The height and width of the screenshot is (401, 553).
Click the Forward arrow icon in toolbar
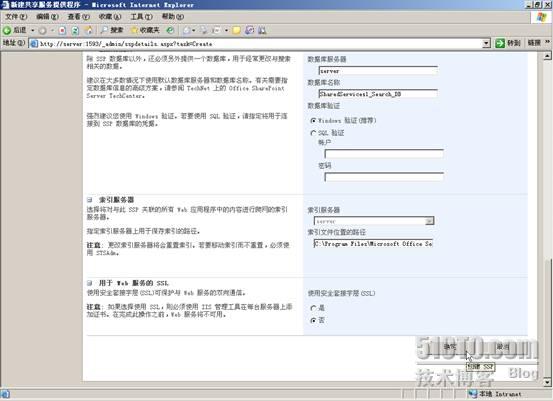[42, 31]
